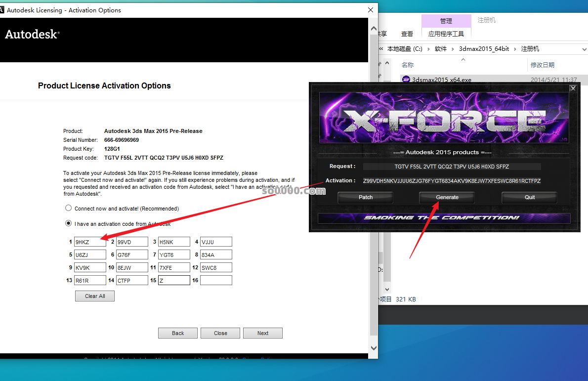Click the Next button
588x381 pixels.
pyautogui.click(x=263, y=333)
